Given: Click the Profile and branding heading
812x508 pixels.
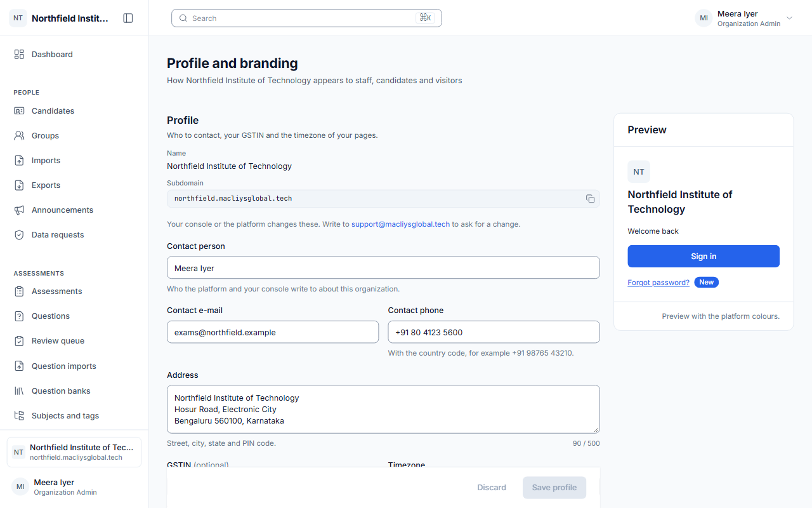Looking at the screenshot, I should tap(232, 63).
